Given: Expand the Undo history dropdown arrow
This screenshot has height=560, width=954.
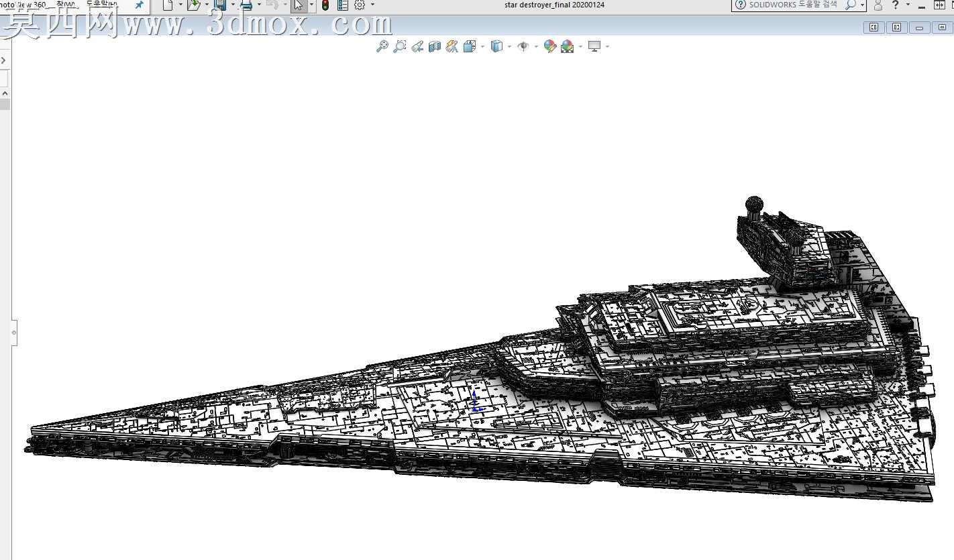Looking at the screenshot, I should click(x=285, y=5).
